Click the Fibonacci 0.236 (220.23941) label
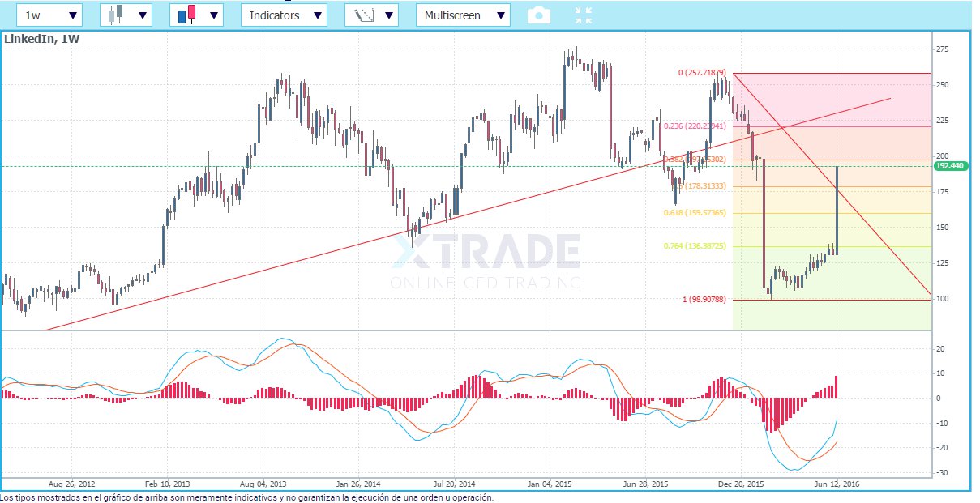 tap(695, 126)
